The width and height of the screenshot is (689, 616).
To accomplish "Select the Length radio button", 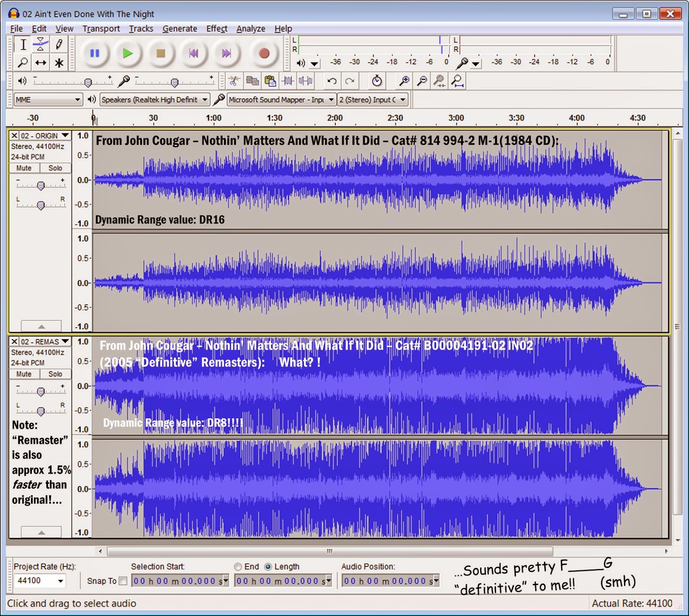I will 268,566.
